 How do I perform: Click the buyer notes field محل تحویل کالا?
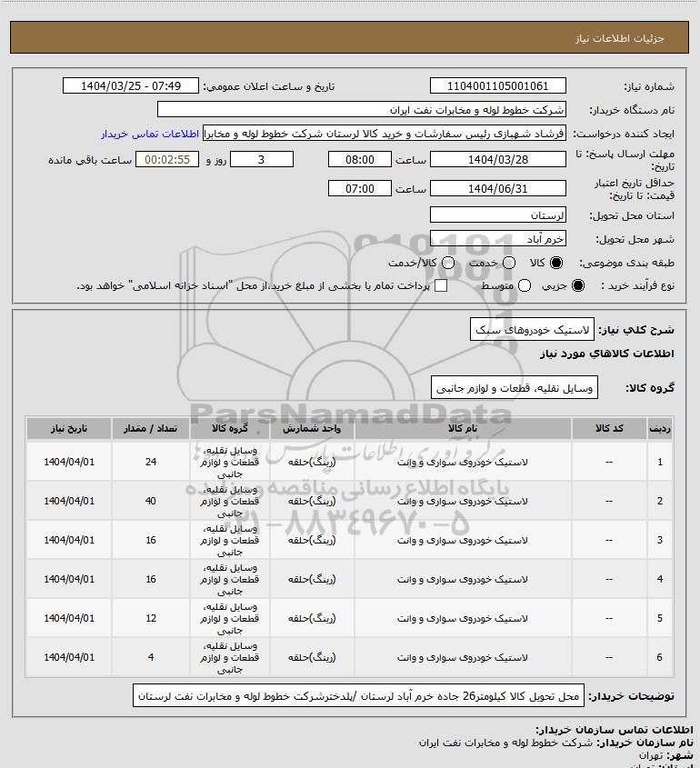[358, 696]
